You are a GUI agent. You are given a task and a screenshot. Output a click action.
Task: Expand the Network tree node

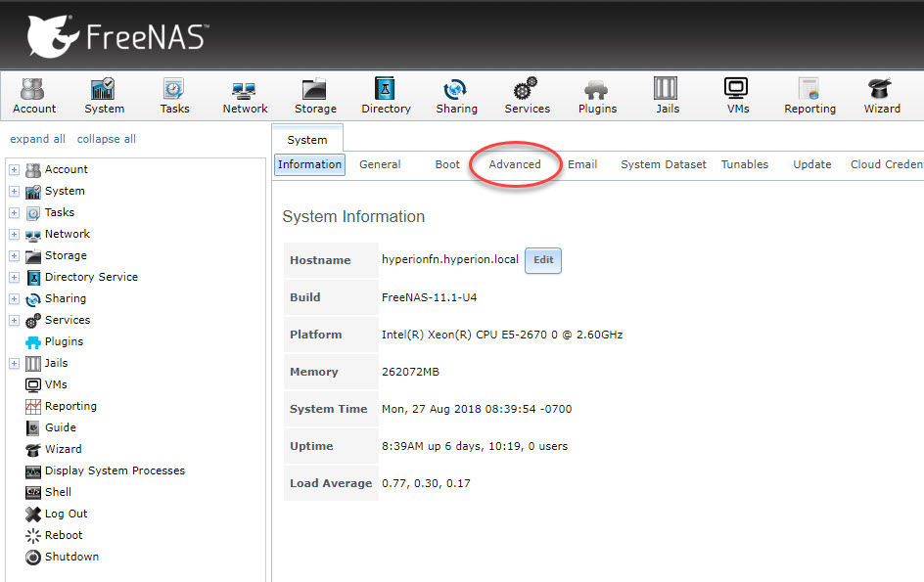point(14,235)
